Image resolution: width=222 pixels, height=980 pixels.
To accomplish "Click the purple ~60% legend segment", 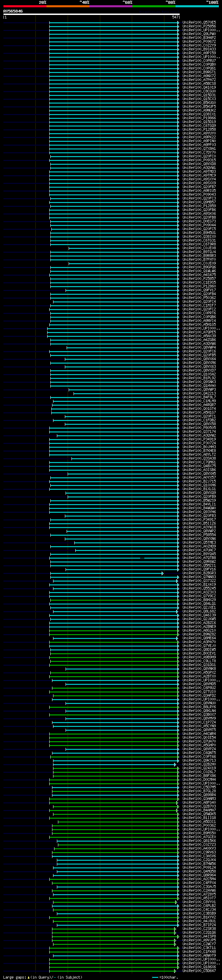I will [x=111, y=6].
